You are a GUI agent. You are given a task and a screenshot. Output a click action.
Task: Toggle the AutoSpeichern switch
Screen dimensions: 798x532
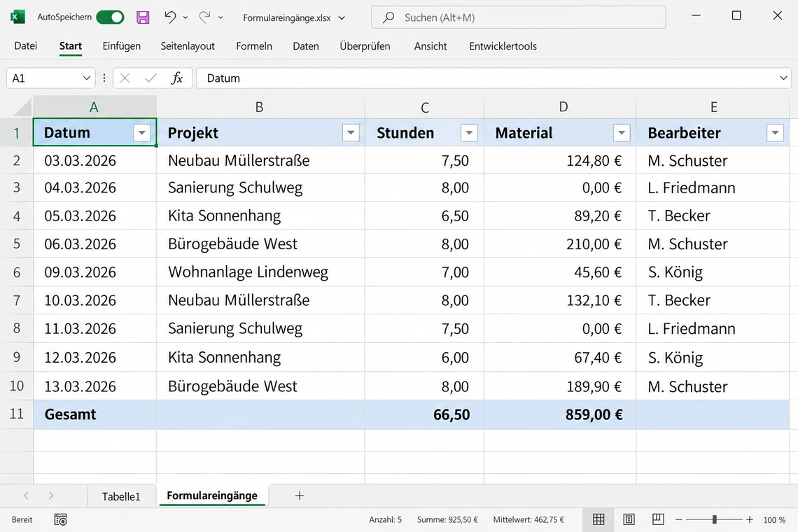(x=110, y=17)
